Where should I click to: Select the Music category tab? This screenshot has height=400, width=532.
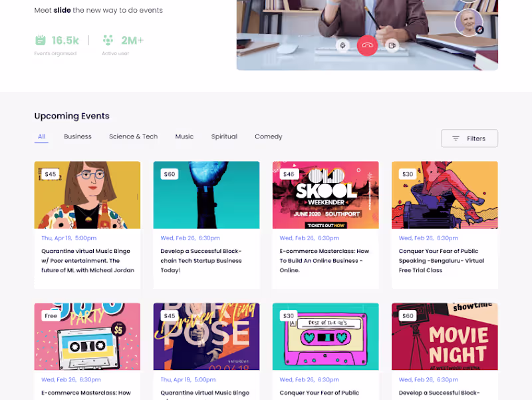pyautogui.click(x=184, y=136)
